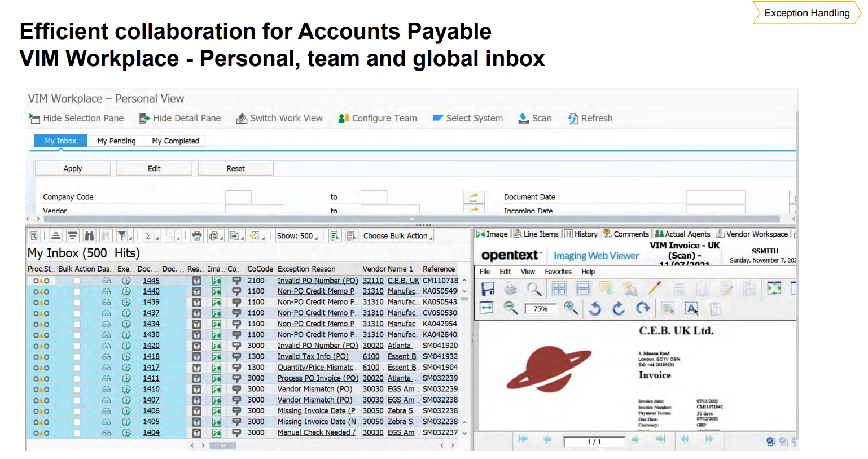Zoom out in the image viewer
This screenshot has height=459, width=868.
pos(511,308)
